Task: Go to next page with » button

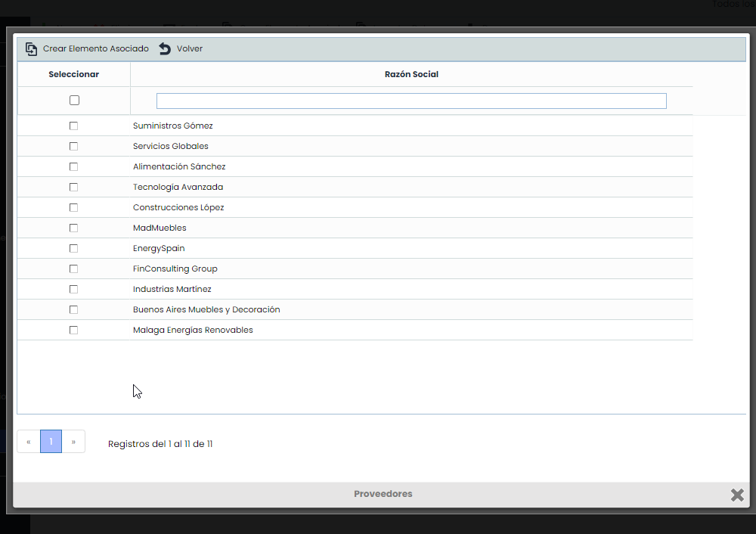Action: [x=73, y=442]
